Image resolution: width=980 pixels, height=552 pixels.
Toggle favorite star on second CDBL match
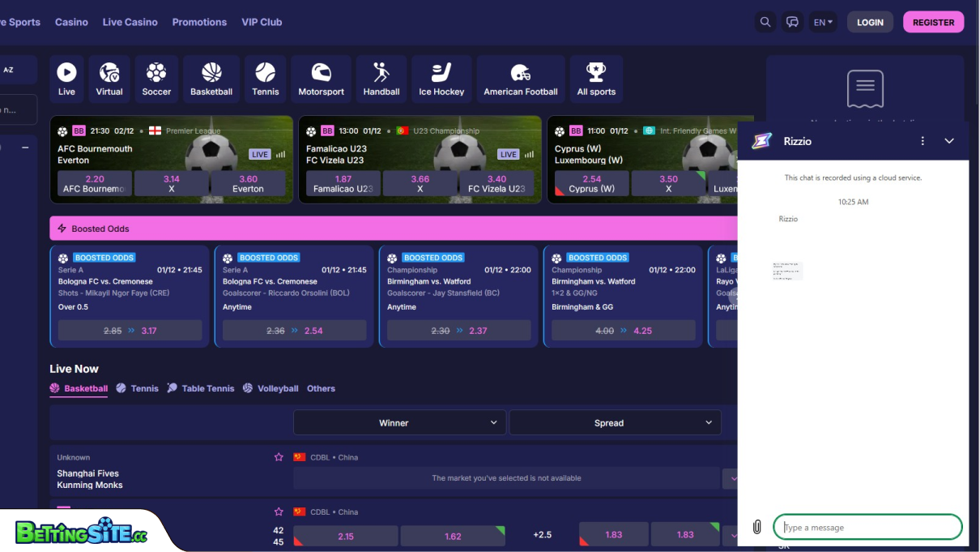point(279,511)
